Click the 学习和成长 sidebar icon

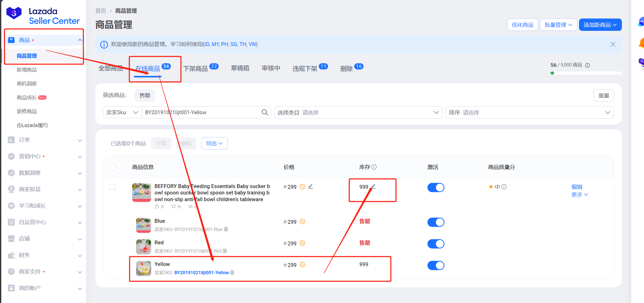click(11, 206)
